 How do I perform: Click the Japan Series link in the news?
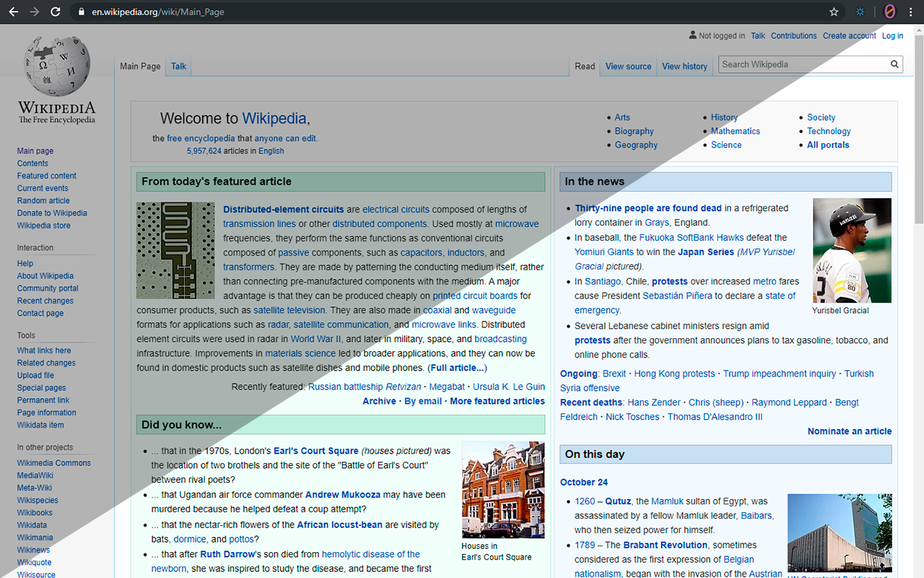click(x=706, y=252)
